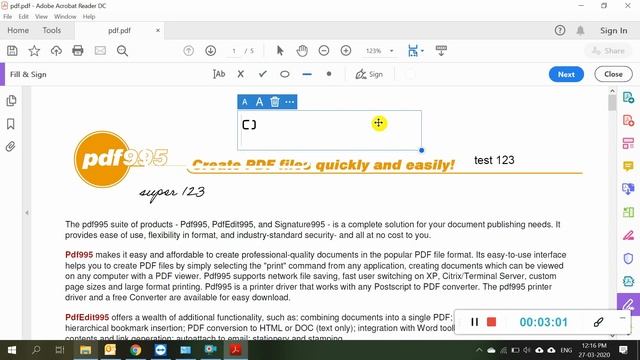Open the attachments paperclip panel
Image resolution: width=640 pixels, height=360 pixels.
(11, 147)
